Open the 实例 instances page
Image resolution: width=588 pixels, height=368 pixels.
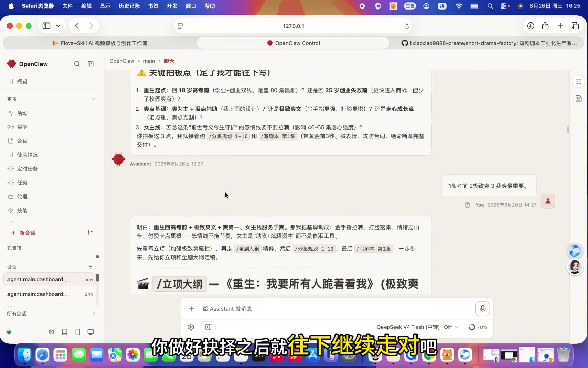pos(51,127)
